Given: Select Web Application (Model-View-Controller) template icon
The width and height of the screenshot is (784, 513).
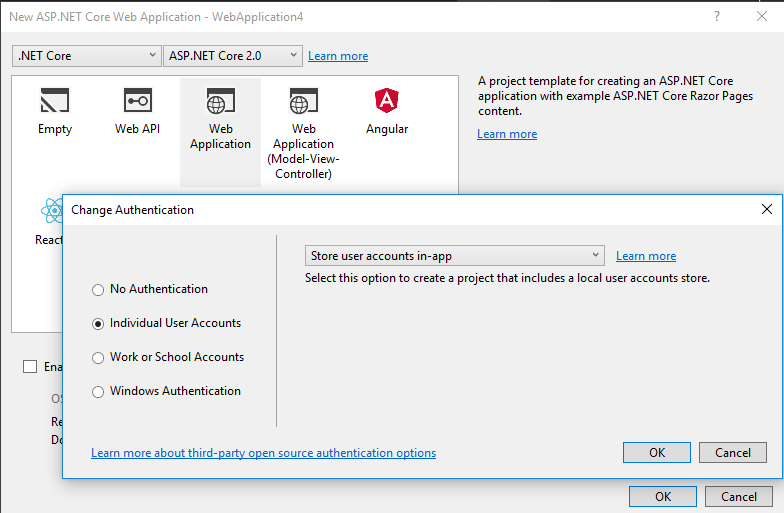Looking at the screenshot, I should coord(304,100).
